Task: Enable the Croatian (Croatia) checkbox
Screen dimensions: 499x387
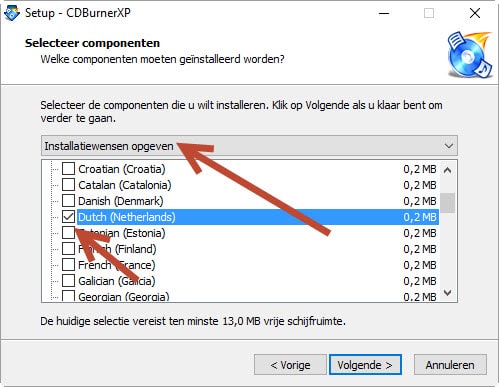Action: [68, 169]
